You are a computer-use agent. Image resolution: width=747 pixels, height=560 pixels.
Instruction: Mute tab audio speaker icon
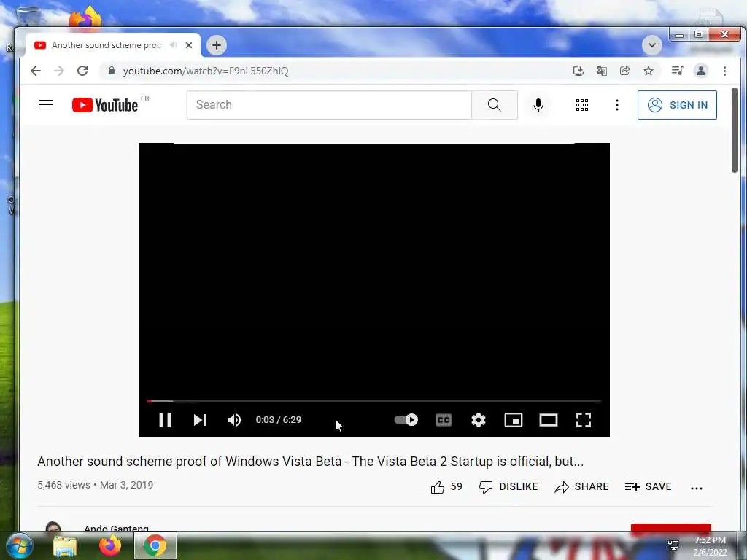(174, 45)
